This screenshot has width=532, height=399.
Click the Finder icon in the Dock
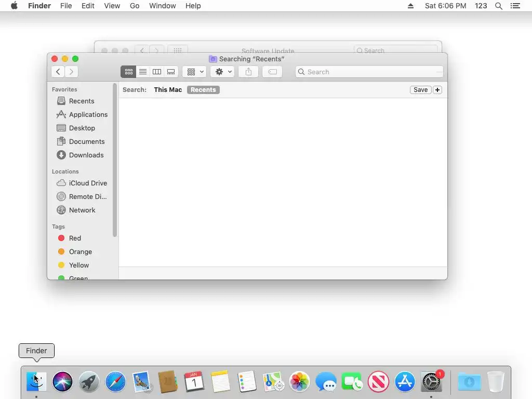click(x=36, y=381)
